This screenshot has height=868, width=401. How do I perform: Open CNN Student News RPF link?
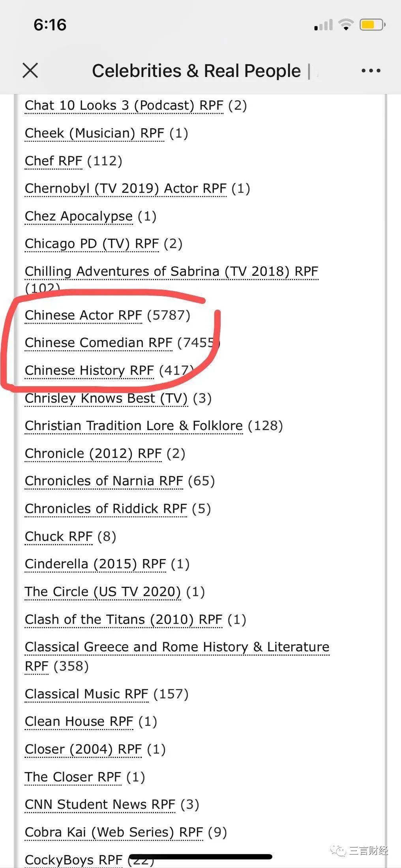(x=100, y=804)
